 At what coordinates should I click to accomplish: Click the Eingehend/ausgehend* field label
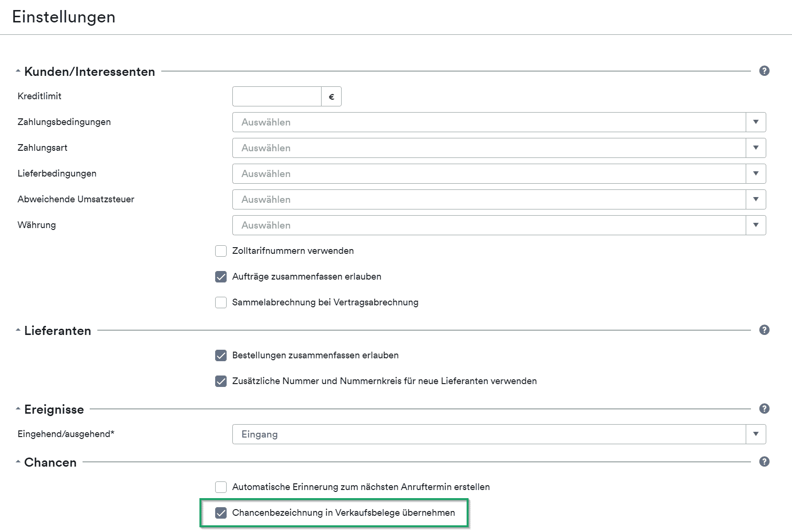pyautogui.click(x=66, y=434)
